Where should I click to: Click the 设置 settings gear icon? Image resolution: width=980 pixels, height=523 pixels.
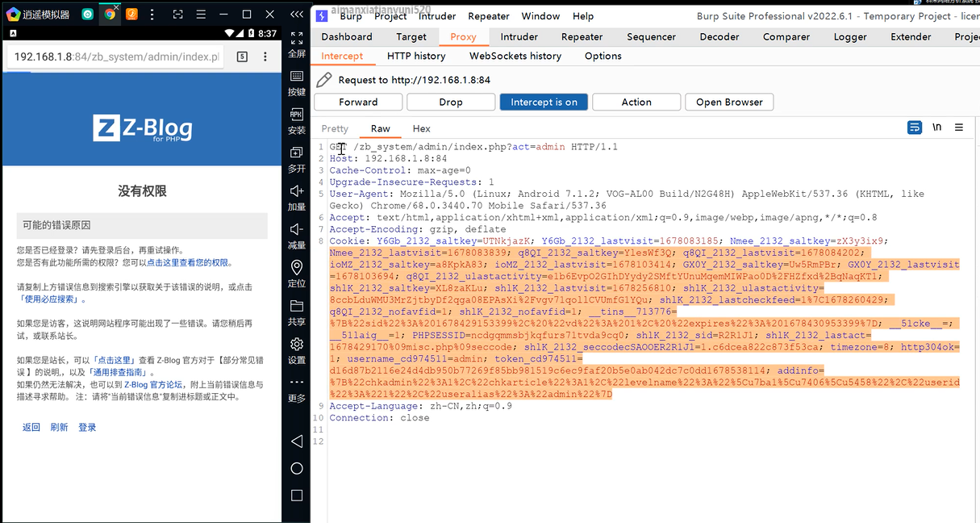coord(297,351)
